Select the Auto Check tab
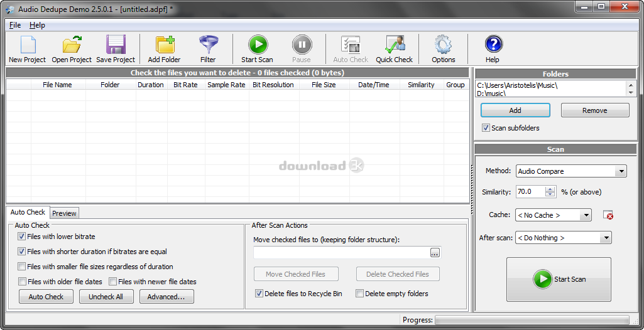This screenshot has width=644, height=330. pyautogui.click(x=28, y=212)
